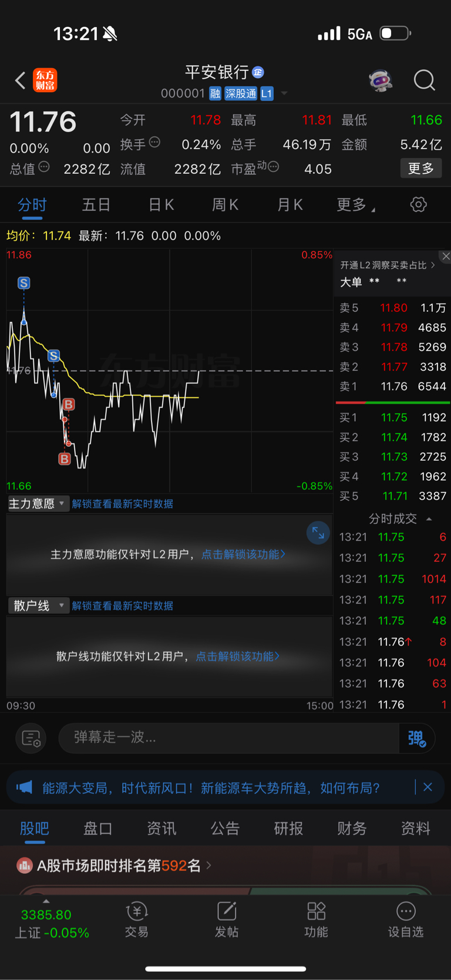Select the 资料 tab
Viewport: 451px width, 980px height.
[x=416, y=829]
